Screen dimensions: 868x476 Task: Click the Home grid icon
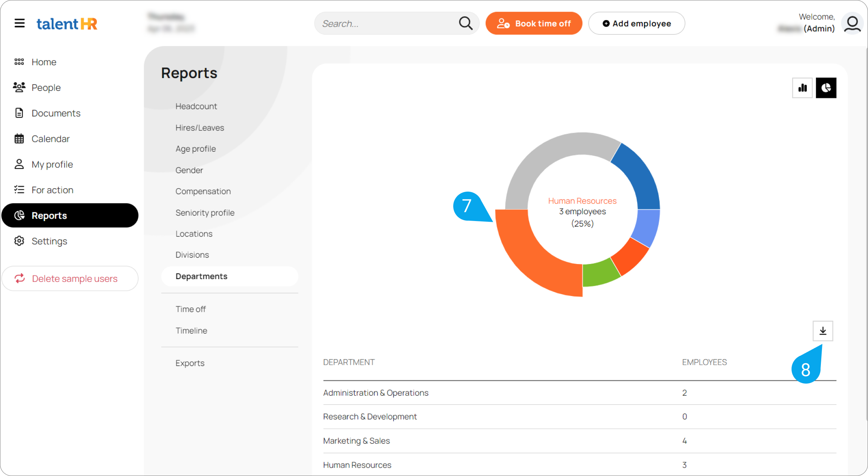[x=19, y=62]
